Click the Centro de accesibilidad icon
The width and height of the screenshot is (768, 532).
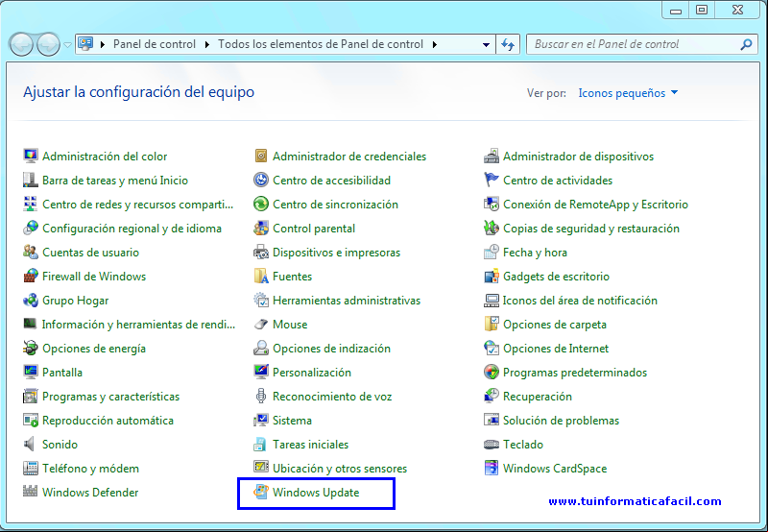[261, 180]
